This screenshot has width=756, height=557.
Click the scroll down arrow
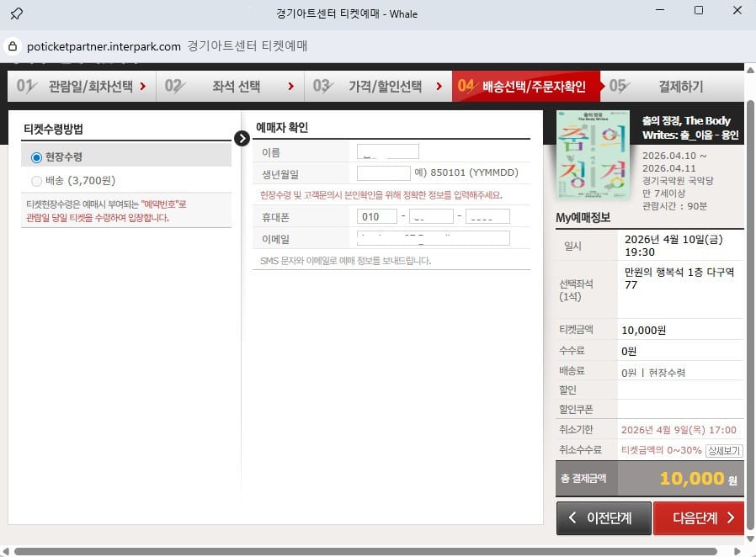click(x=750, y=538)
